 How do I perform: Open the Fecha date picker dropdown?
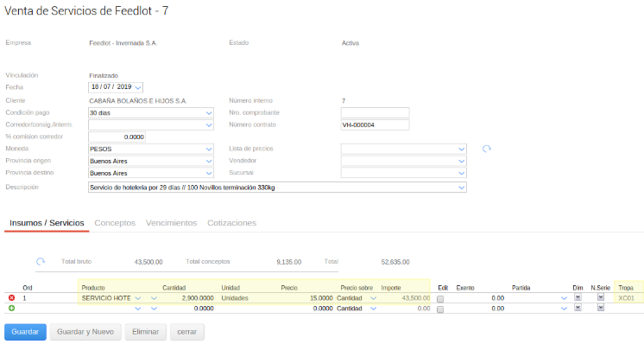pos(138,87)
